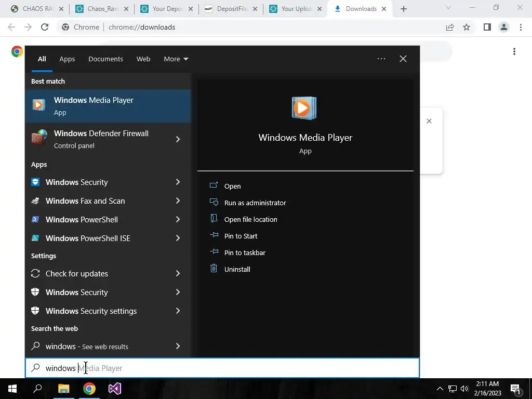
Task: Click the Chrome share page icon
Action: (x=450, y=27)
